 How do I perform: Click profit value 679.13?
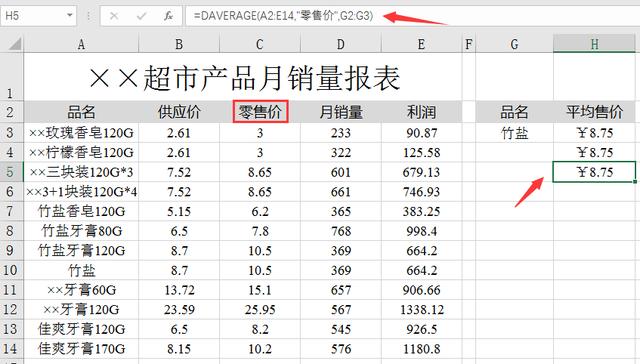pyautogui.click(x=421, y=172)
